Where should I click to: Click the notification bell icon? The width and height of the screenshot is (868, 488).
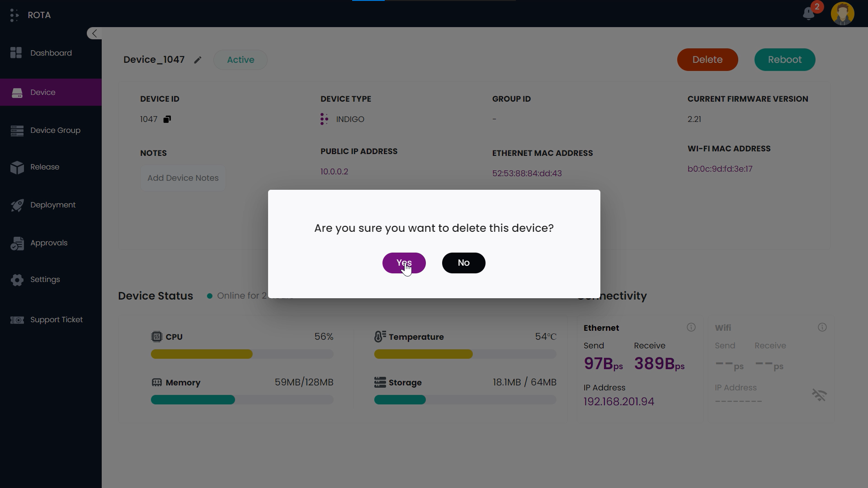point(809,14)
